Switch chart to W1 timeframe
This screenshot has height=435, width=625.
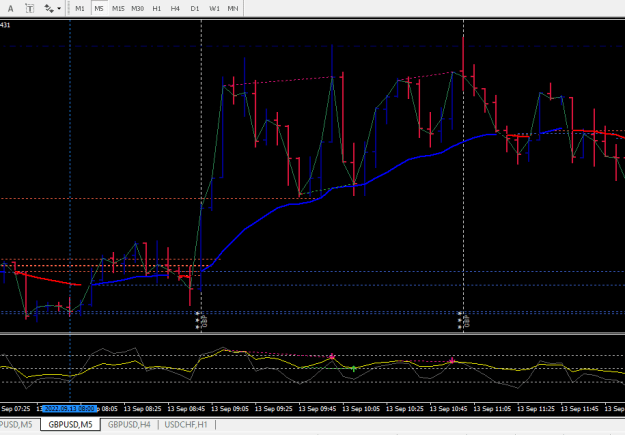[214, 8]
